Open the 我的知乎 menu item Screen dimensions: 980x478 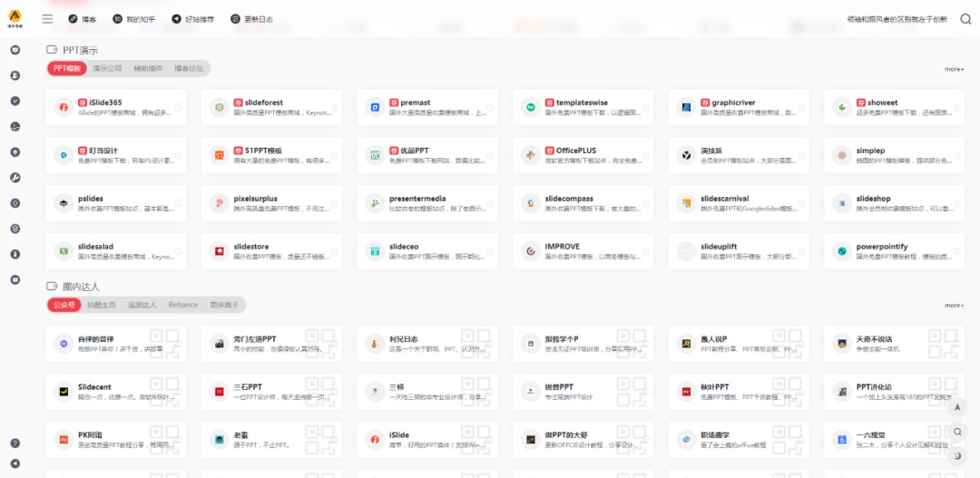coord(133,19)
